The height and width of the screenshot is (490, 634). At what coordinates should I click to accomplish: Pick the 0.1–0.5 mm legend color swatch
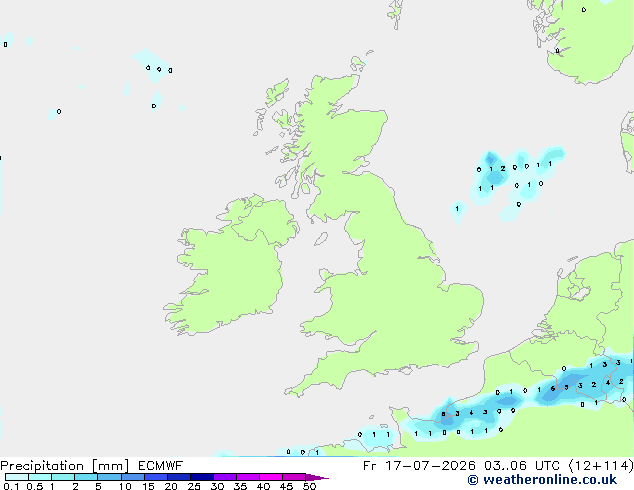click(17, 477)
